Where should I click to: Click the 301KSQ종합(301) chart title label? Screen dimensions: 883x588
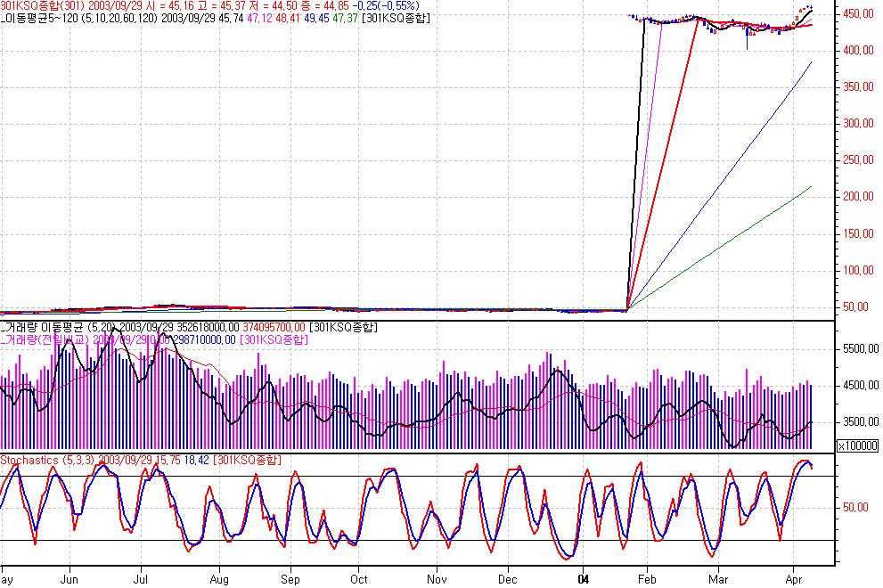41,5
